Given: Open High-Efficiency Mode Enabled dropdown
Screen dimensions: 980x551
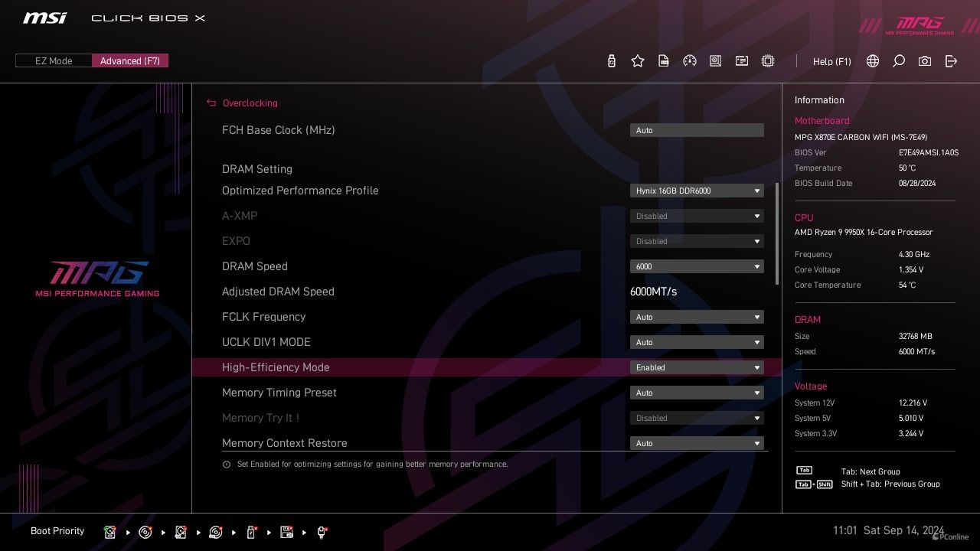Looking at the screenshot, I should click(697, 367).
